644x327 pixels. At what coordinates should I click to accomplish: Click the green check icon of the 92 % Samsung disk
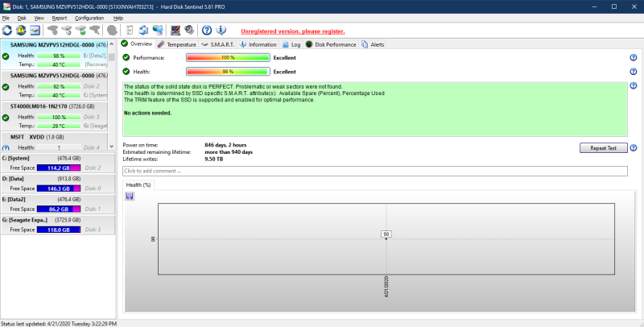tap(6, 87)
